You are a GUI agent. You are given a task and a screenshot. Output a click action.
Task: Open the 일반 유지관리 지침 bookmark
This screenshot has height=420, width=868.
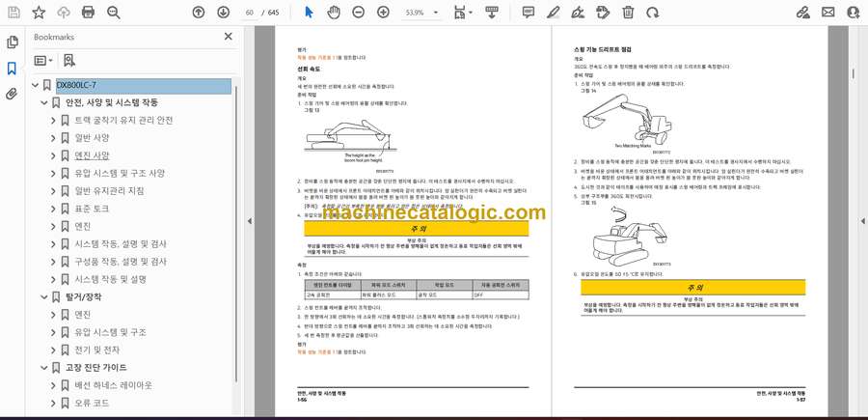click(110, 191)
